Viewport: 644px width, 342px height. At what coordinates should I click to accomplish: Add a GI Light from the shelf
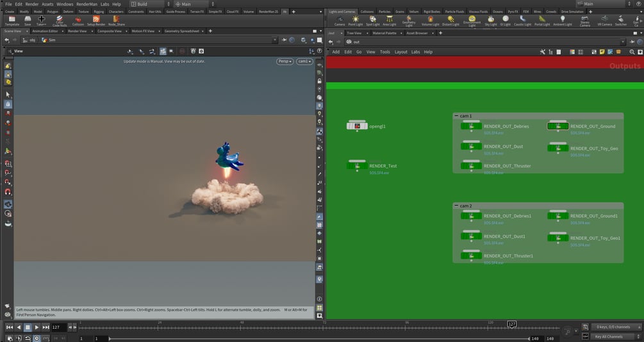[x=506, y=21]
